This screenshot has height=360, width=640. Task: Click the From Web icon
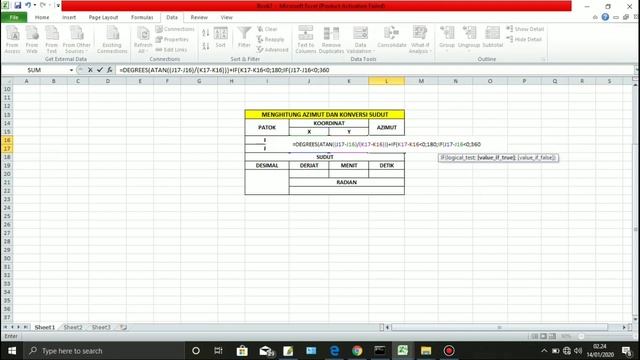pos(32,39)
